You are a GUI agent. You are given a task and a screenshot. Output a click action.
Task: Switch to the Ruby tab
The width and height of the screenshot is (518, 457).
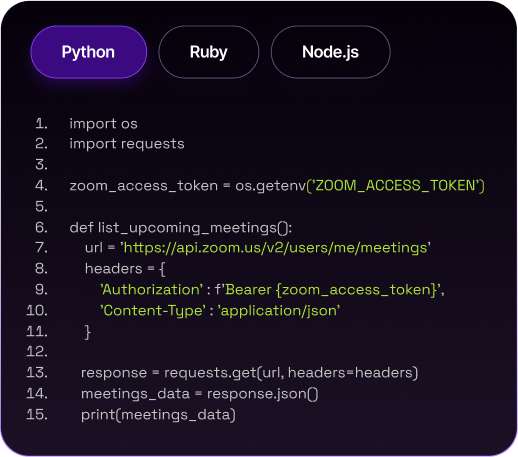(x=209, y=52)
